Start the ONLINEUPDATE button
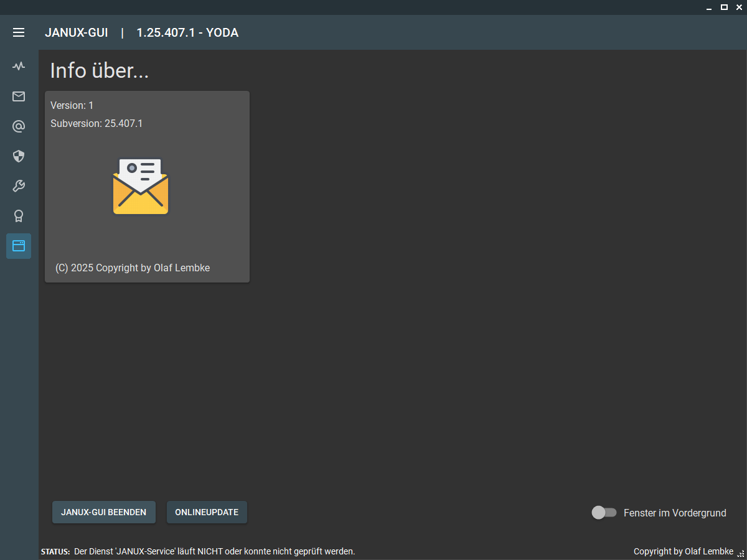747x560 pixels. pyautogui.click(x=207, y=512)
